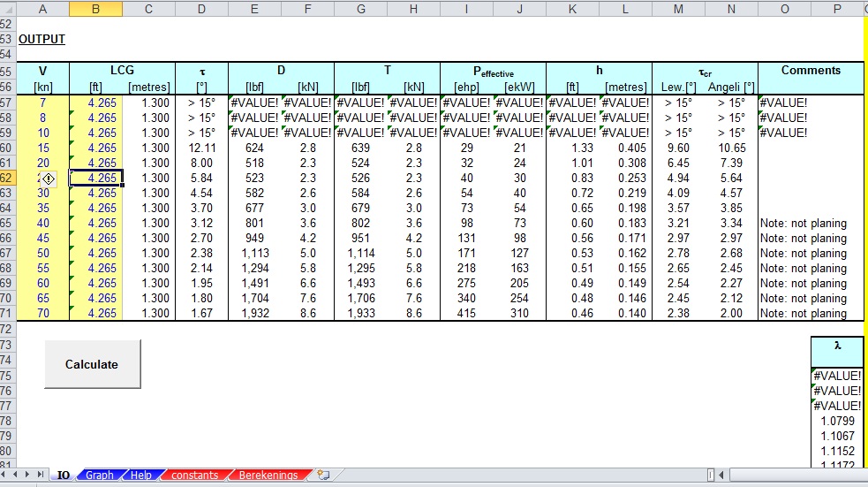Select row 60 header
868x487 pixels.
7,148
